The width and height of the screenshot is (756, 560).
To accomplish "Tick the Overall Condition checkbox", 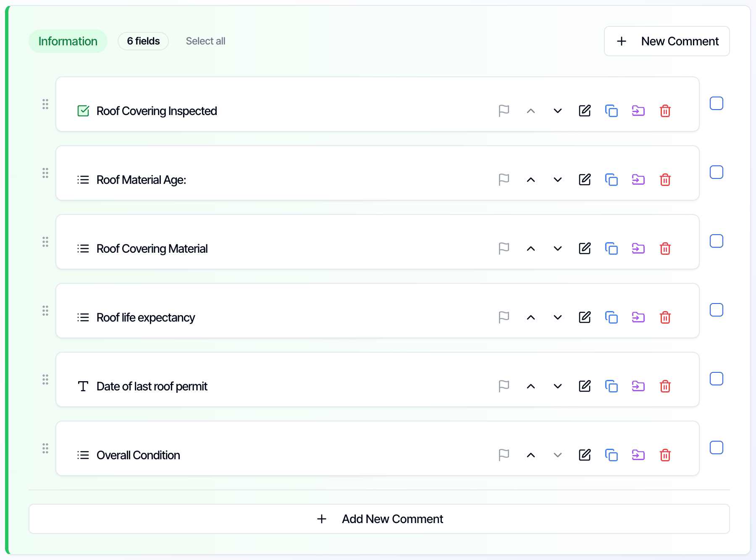I will tap(717, 447).
